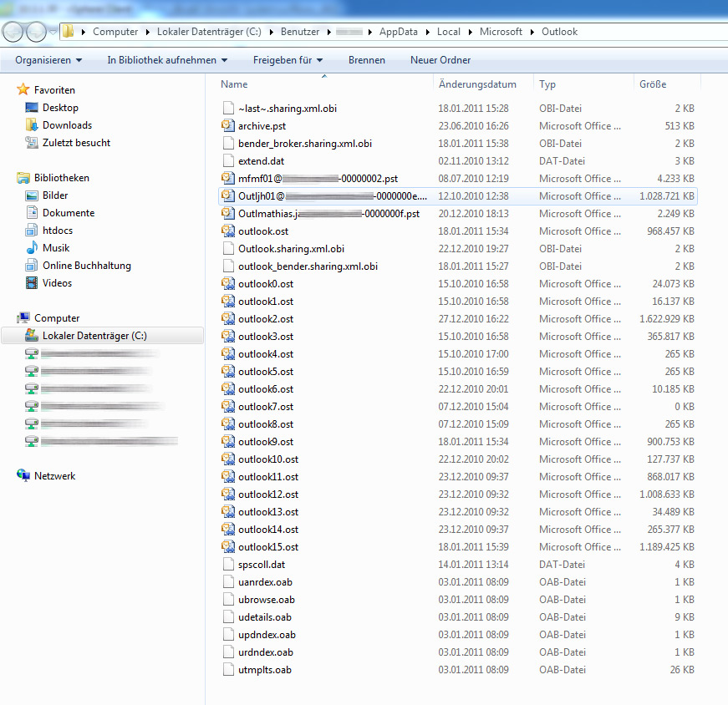Open Zuletzt besucht icon in sidebar
Image resolution: width=728 pixels, height=705 pixels.
pyautogui.click(x=32, y=143)
